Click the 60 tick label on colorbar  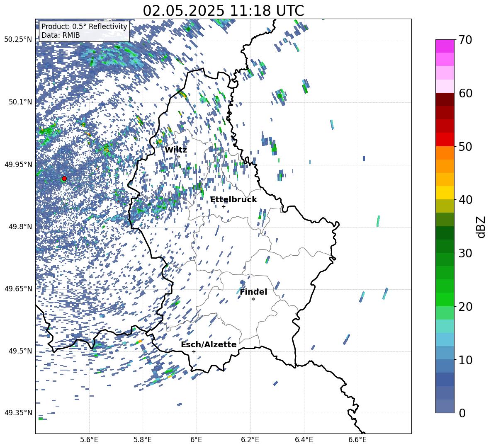point(465,93)
